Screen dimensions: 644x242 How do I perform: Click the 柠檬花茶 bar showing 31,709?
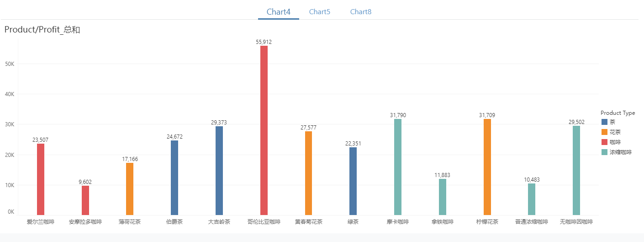pos(487,167)
